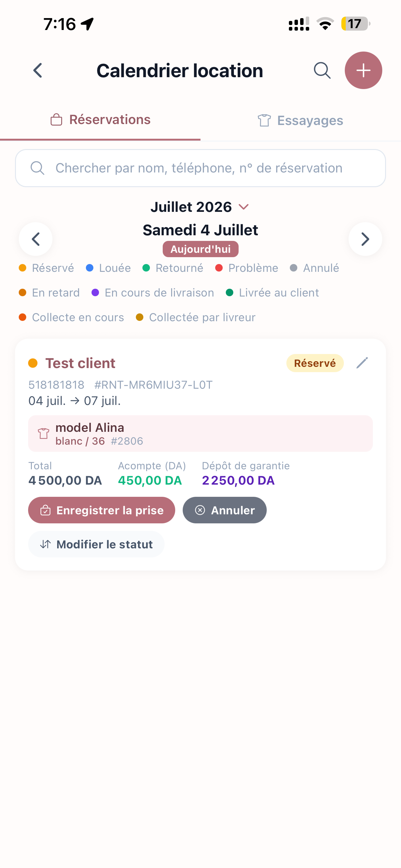This screenshot has height=868, width=401.
Task: Cancel the reservation with the Annuler button
Action: 225,510
